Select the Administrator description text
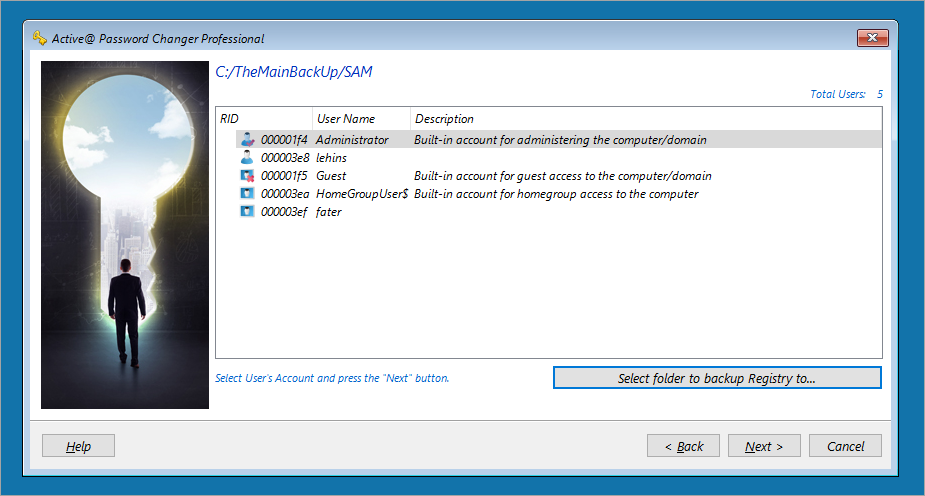This screenshot has height=496, width=925. click(x=560, y=140)
